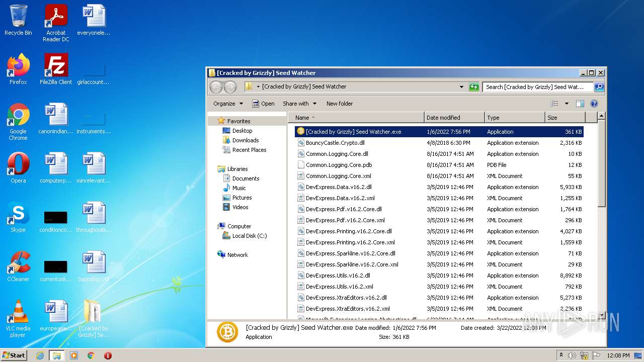Sort by Date modified column

click(x=455, y=118)
